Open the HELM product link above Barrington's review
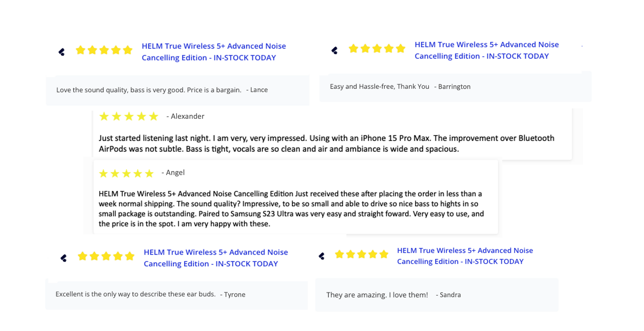Image resolution: width=644 pixels, height=331 pixels. (486, 50)
